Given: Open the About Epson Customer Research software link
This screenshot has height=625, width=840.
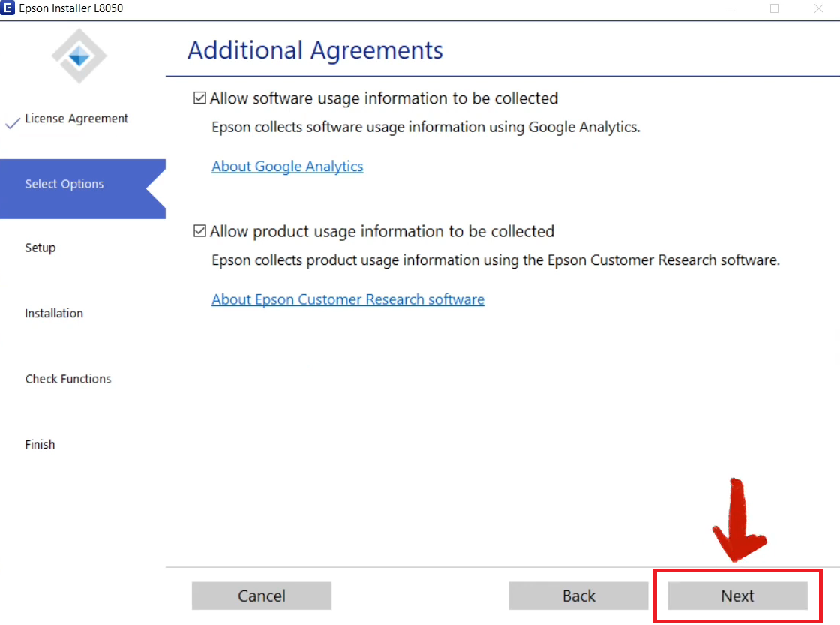Looking at the screenshot, I should click(x=348, y=300).
